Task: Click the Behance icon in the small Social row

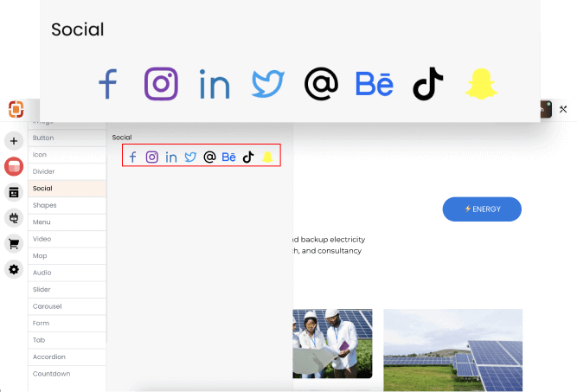Action: coord(229,157)
